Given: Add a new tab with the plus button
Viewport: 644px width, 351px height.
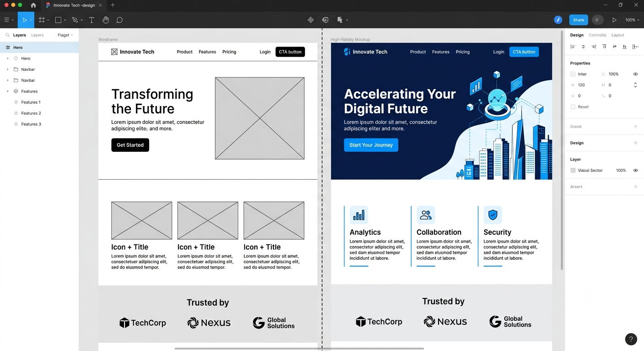Looking at the screenshot, I should (113, 5).
